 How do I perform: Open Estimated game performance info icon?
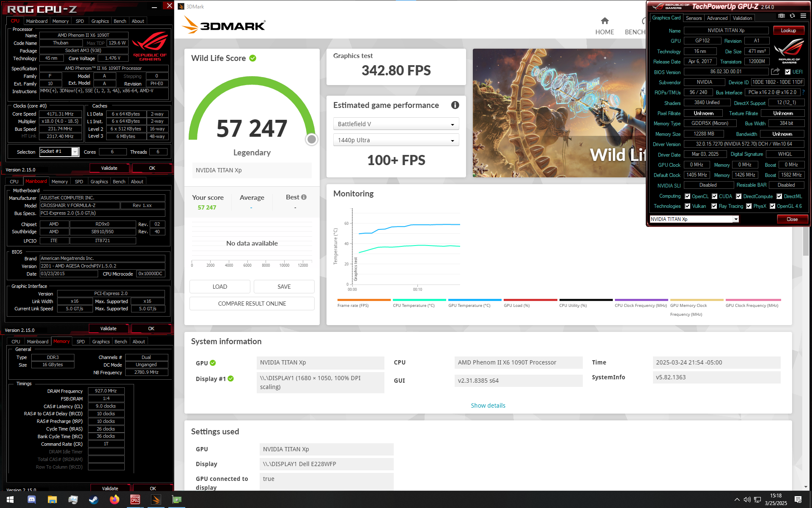(x=455, y=105)
